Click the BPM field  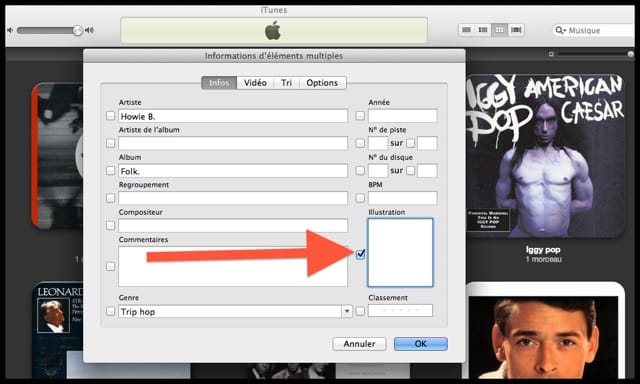(x=402, y=198)
